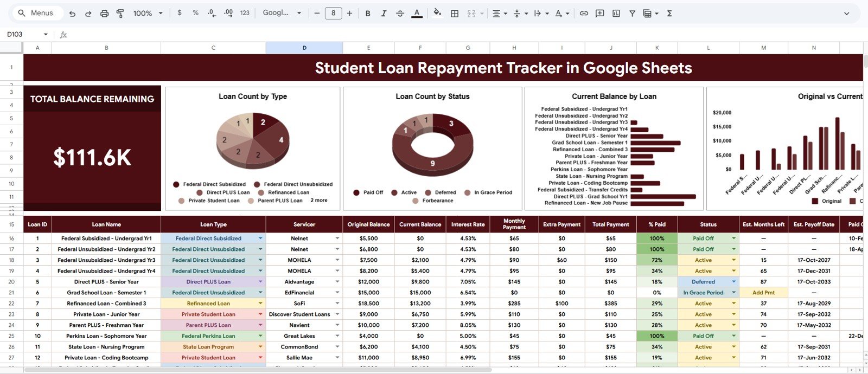Screen dimensions: 868x374
Task: Click the '2 more' legend link
Action: (319, 201)
